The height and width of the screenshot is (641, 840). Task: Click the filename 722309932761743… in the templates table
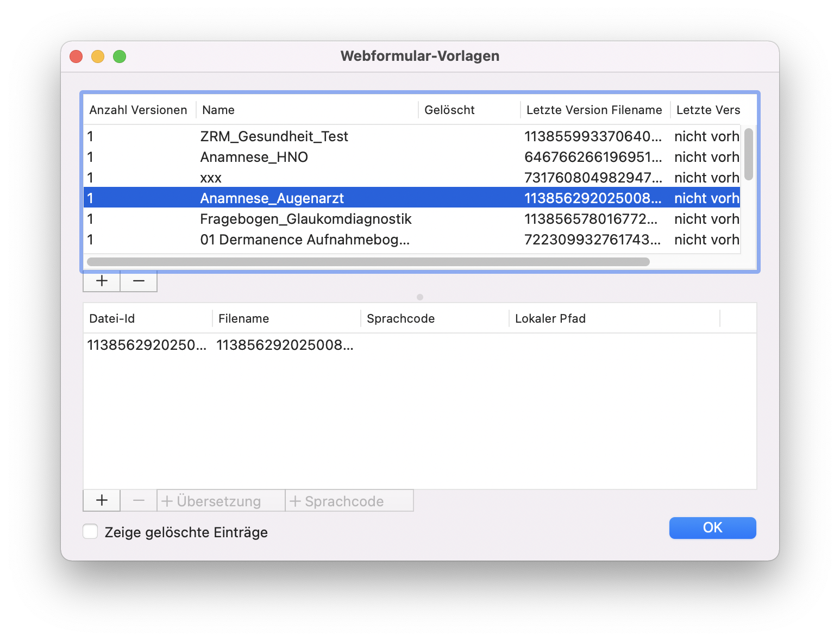click(592, 240)
